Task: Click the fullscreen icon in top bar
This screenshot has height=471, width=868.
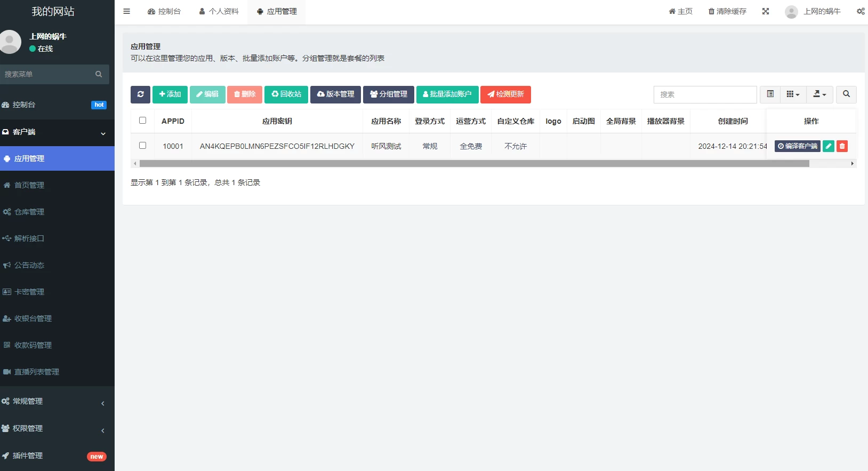Action: 766,11
